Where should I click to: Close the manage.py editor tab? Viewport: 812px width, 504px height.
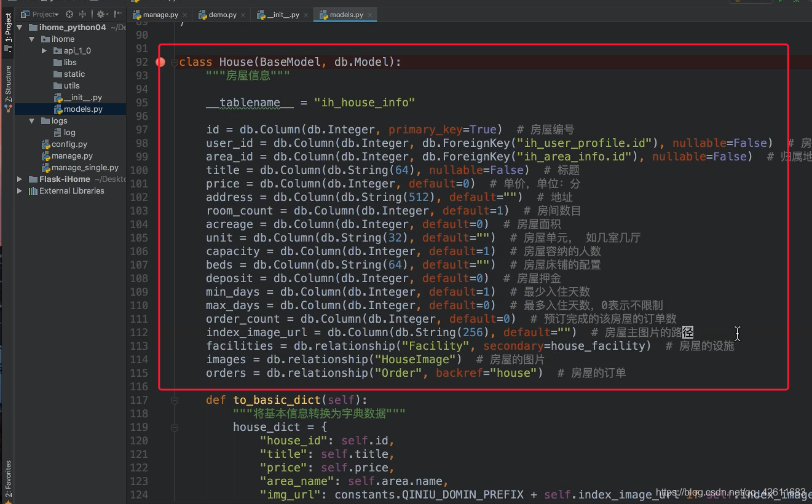pyautogui.click(x=183, y=15)
